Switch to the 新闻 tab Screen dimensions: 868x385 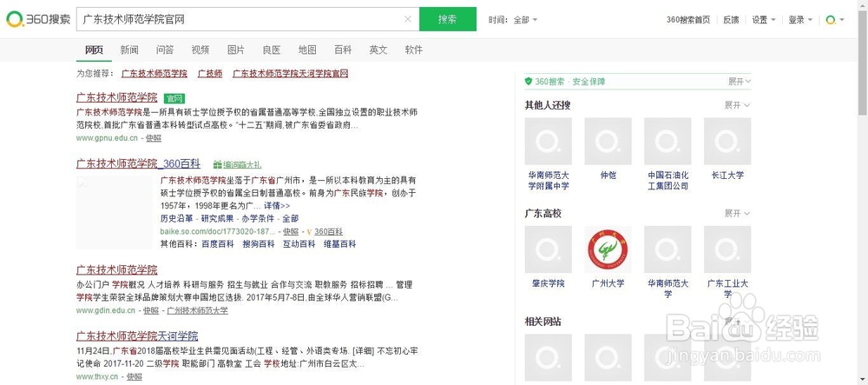129,50
